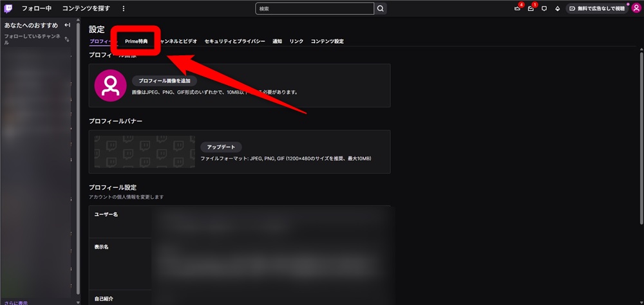The height and width of the screenshot is (305, 644).
Task: Click アカウントの個人情報を変更します description
Action: 126,197
